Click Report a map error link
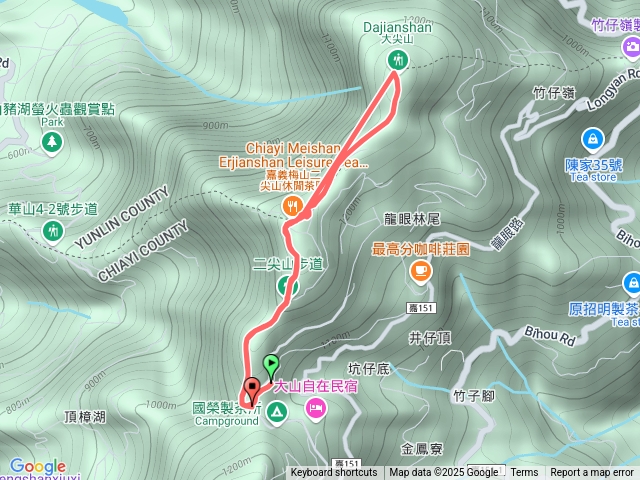The height and width of the screenshot is (480, 640). 591,473
